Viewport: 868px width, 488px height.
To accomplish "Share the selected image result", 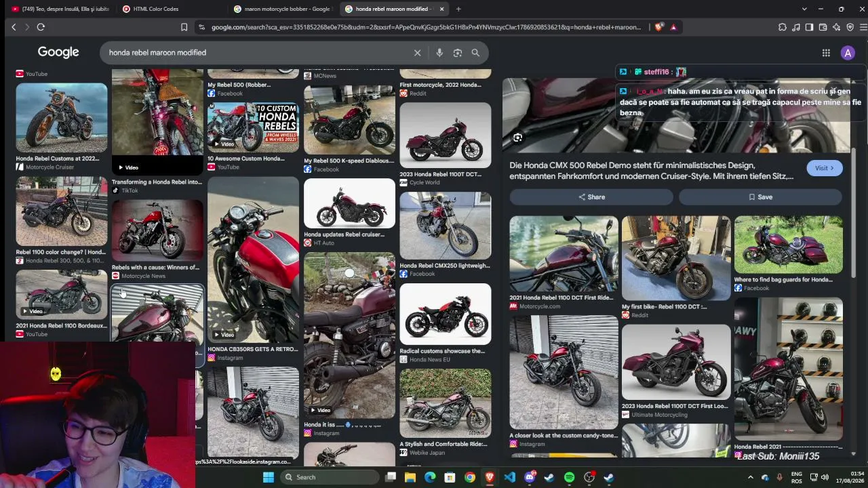I will pos(591,197).
